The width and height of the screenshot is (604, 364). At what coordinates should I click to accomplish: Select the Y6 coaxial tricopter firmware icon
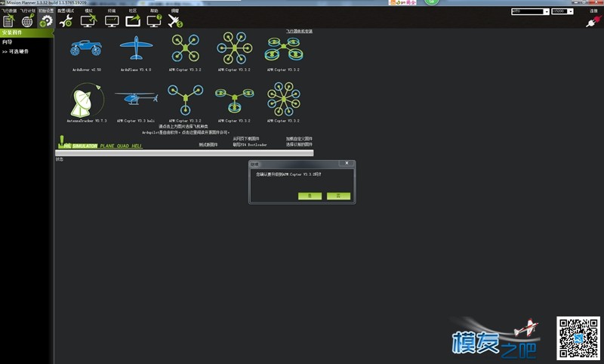(x=235, y=100)
